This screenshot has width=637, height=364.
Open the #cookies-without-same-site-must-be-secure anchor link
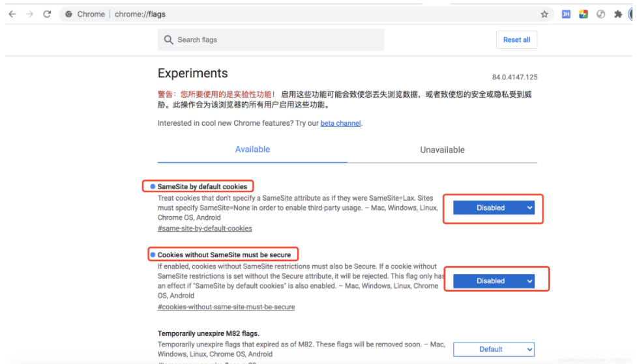click(x=226, y=307)
